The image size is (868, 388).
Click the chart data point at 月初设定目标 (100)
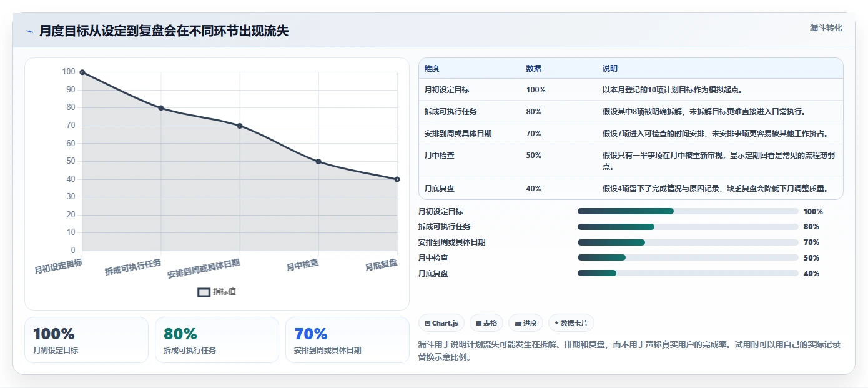[82, 72]
